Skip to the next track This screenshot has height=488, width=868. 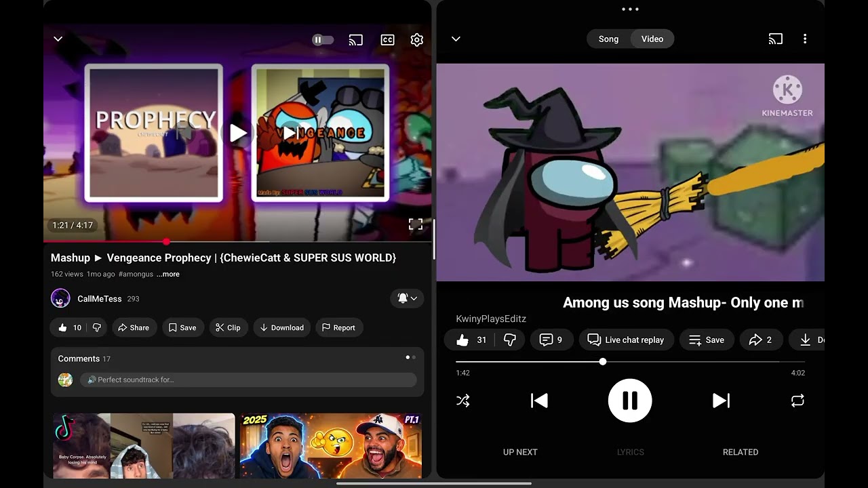pyautogui.click(x=722, y=401)
